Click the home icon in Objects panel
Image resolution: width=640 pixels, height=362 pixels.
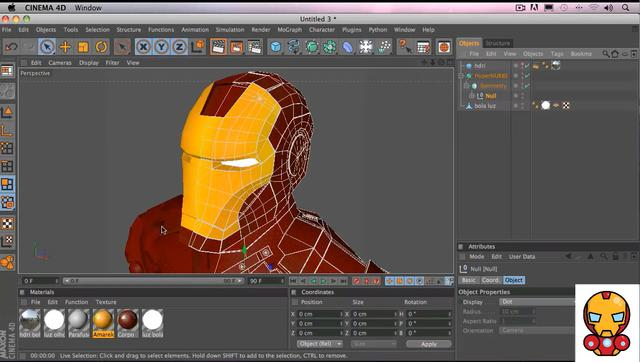(x=615, y=54)
